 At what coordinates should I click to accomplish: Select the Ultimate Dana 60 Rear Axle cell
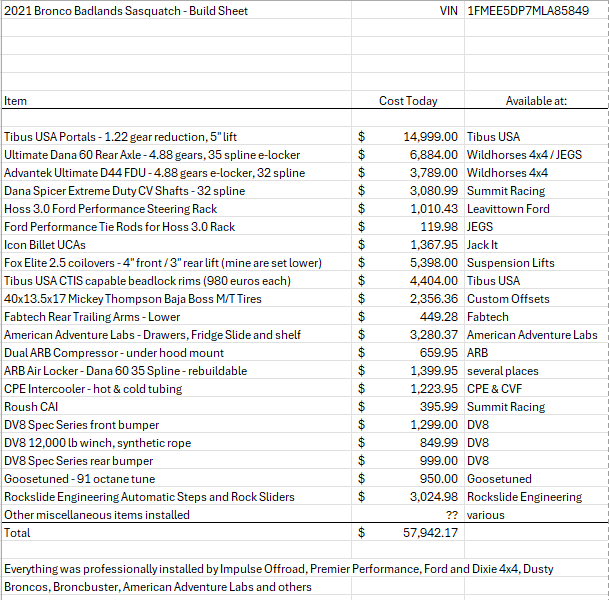(x=176, y=155)
